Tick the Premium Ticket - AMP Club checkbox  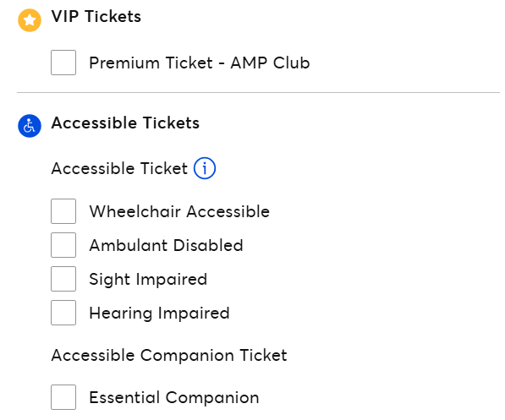coord(63,63)
